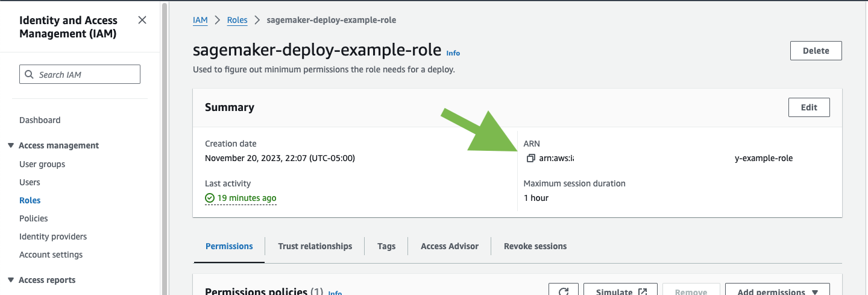Open Users in sidebar

(30, 182)
